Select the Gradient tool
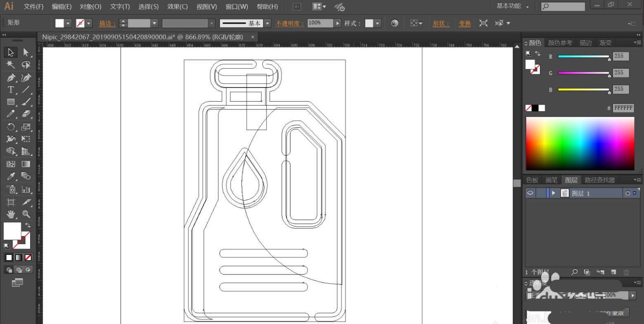This screenshot has width=644, height=324. pos(26,164)
